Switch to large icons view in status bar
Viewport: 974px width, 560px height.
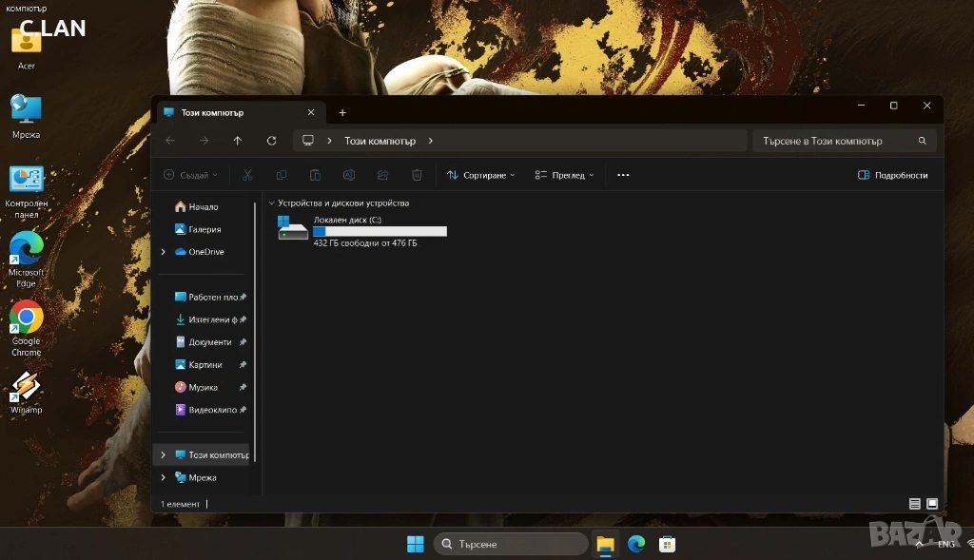[932, 503]
